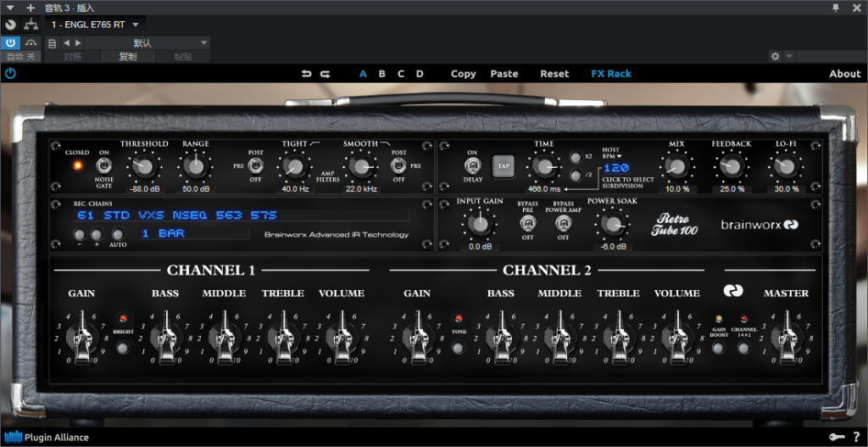Click the redo arrow icon

pyautogui.click(x=325, y=74)
